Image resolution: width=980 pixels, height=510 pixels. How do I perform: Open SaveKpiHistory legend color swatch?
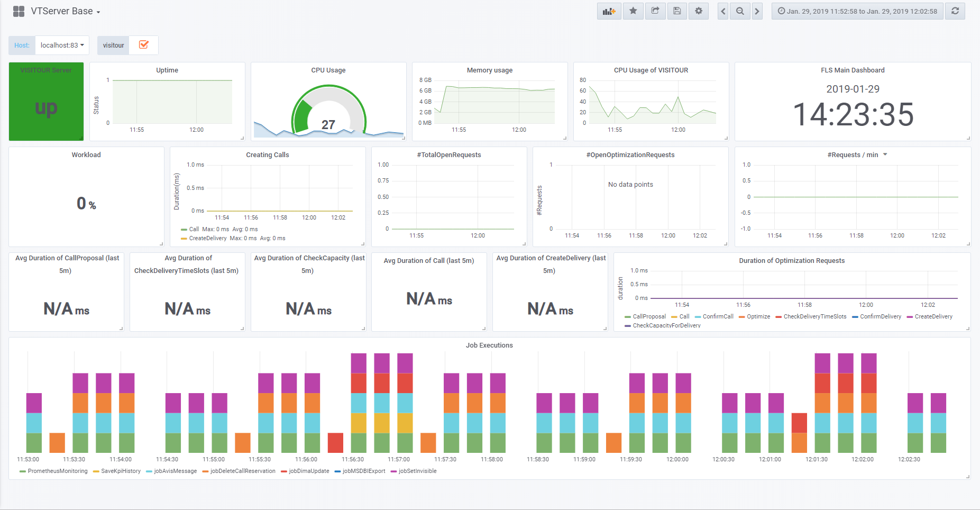tap(96, 471)
